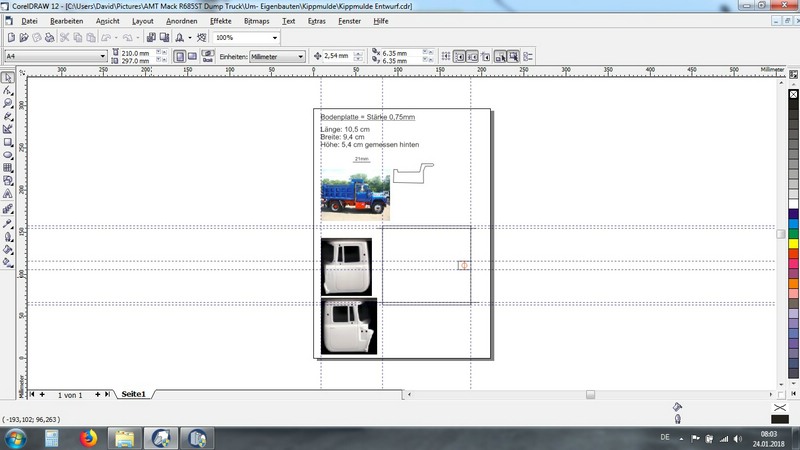This screenshot has height=450, width=800.
Task: Choose the Ellipse tool
Action: point(8,155)
